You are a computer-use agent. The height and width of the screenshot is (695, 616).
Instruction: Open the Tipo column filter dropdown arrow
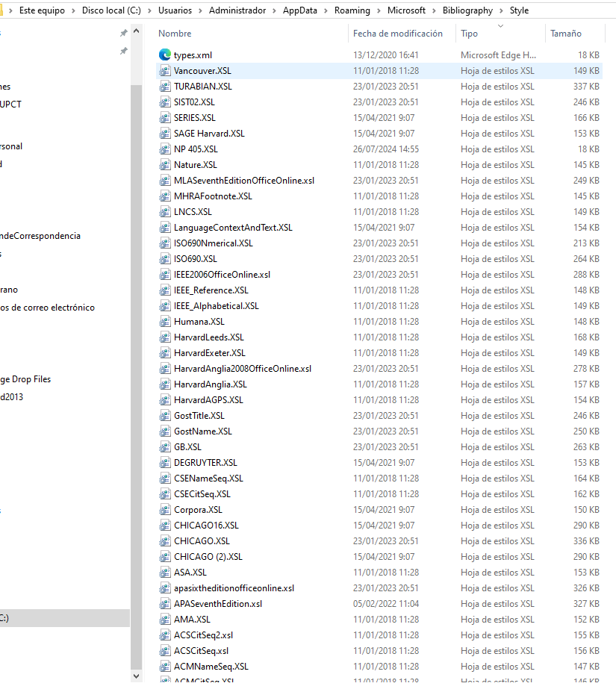501,26
